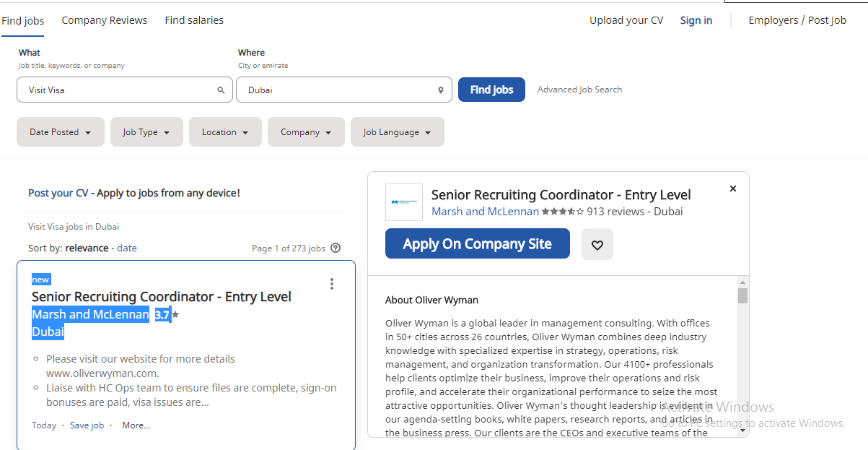The width and height of the screenshot is (868, 450).
Task: Click the highlighted Marsh and McLennan on job card
Action: [x=91, y=315]
